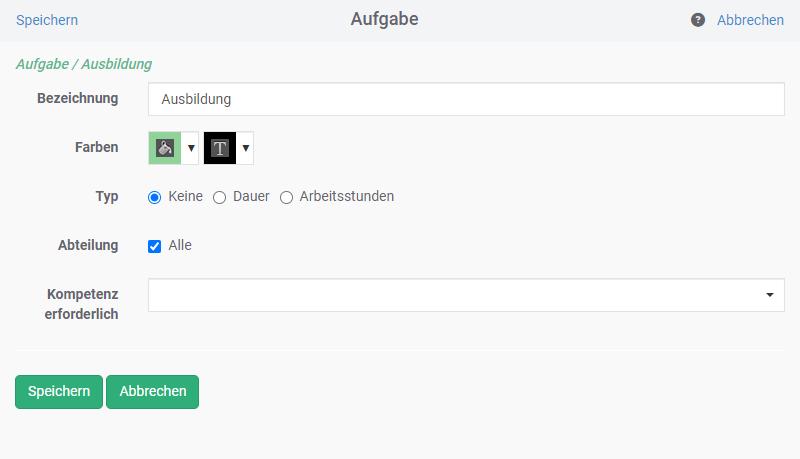Click the Alle checkbox label text
Image resolution: width=800 pixels, height=459 pixels.
tap(180, 245)
